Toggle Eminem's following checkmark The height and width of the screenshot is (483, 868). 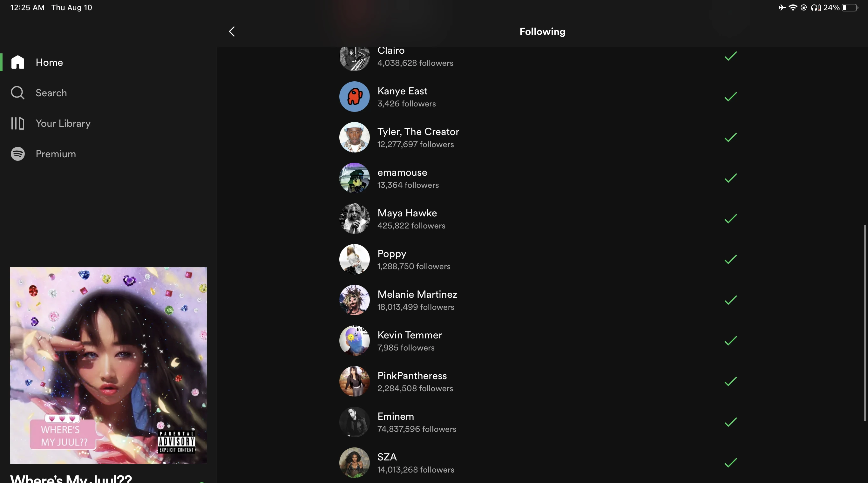(730, 422)
